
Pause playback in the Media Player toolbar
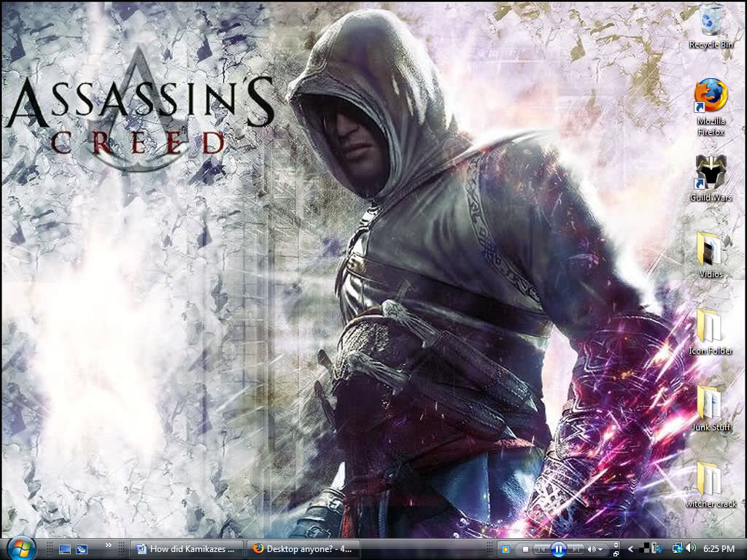[558, 550]
